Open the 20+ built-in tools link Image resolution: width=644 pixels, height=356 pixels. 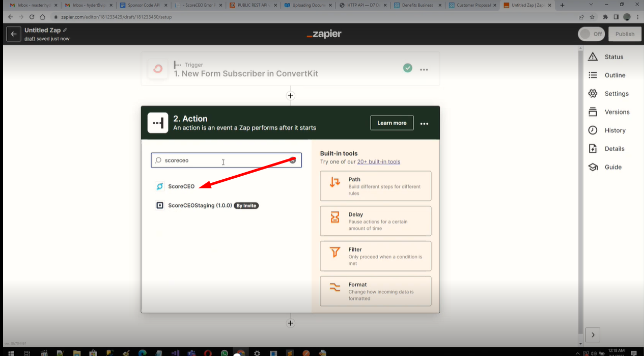(379, 161)
